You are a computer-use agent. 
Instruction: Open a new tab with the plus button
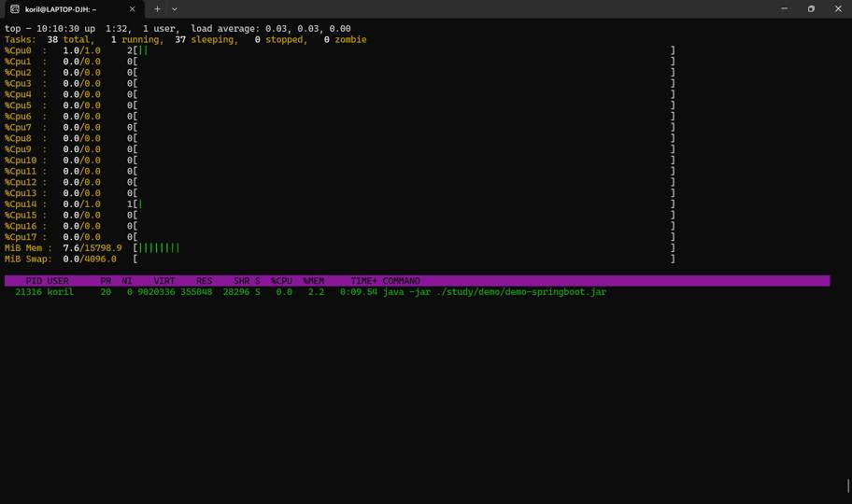157,9
